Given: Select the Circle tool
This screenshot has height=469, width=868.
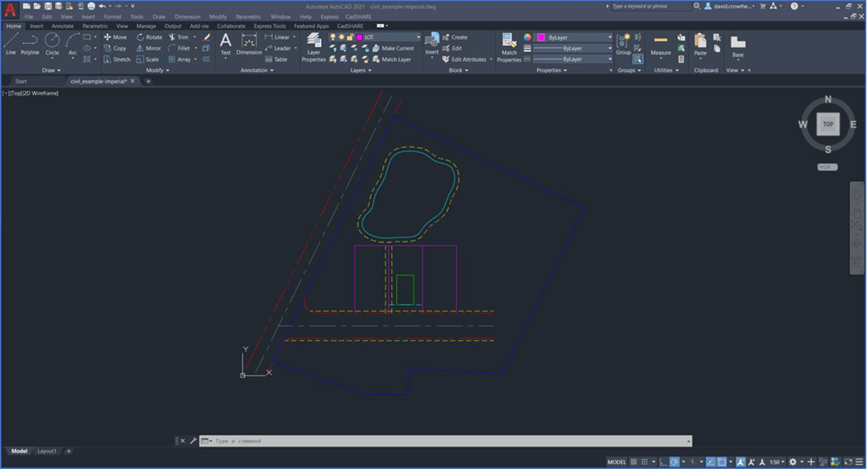Looking at the screenshot, I should pos(52,44).
